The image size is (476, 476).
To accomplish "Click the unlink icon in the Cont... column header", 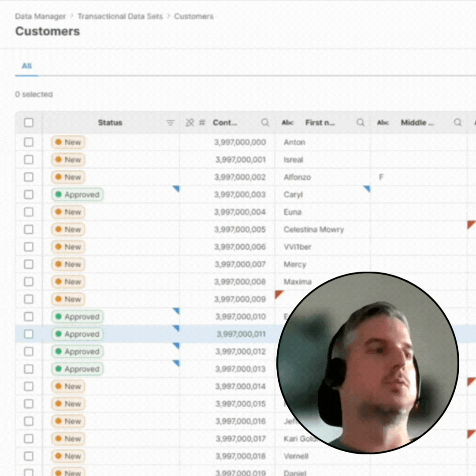I will tap(190, 123).
